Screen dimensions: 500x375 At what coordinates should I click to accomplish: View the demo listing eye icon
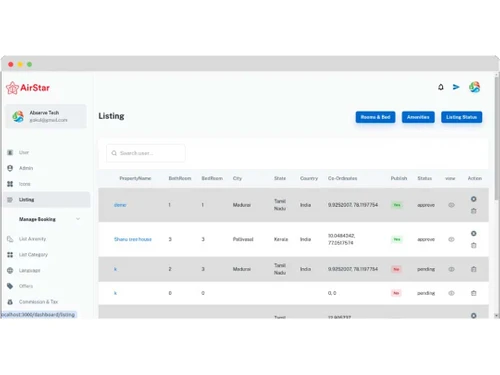[451, 205]
